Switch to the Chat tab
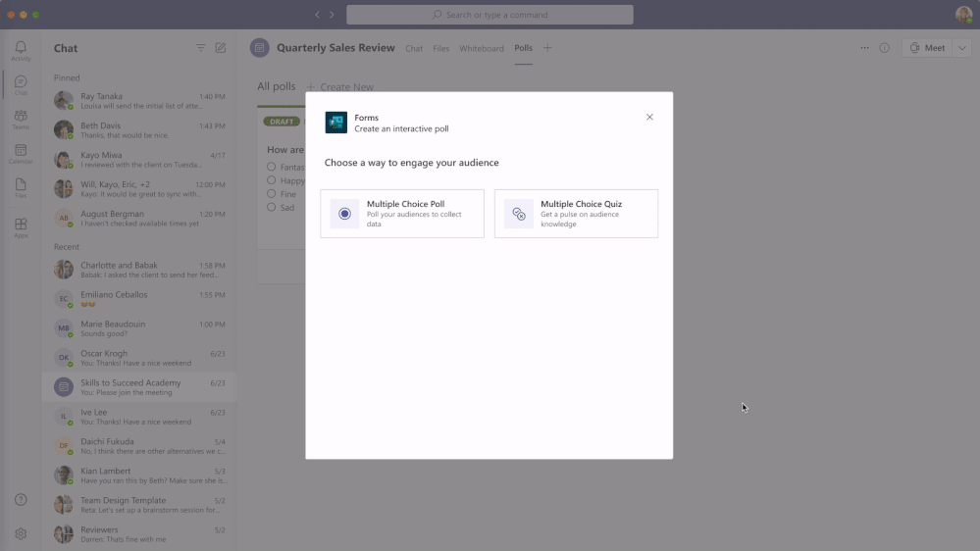Screen dimensions: 980x551 coord(414,48)
